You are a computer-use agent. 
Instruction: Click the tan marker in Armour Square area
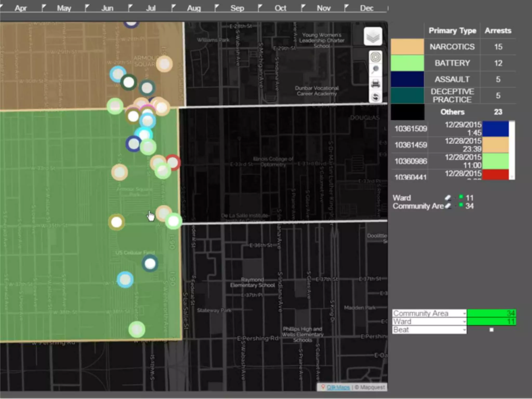coord(164,64)
